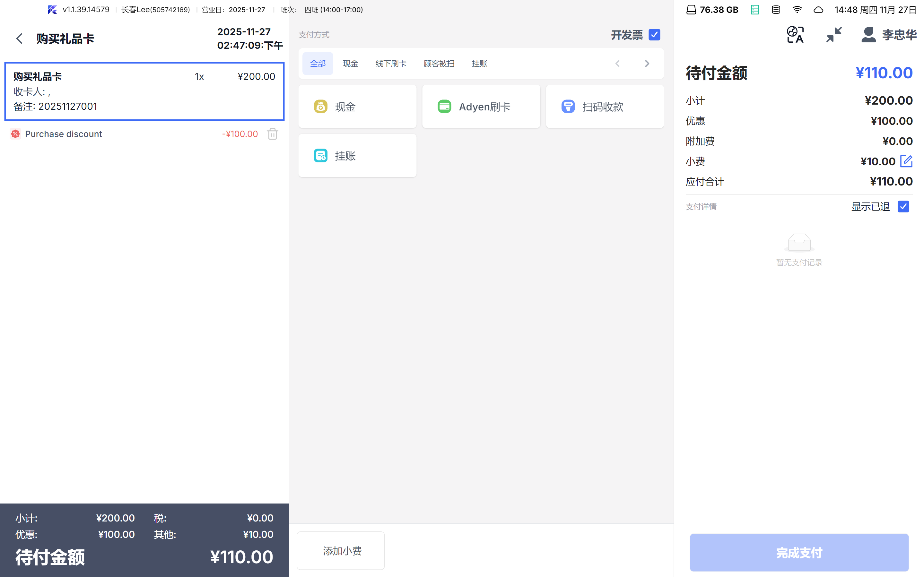Edit the tip amount with pencil icon

pos(906,161)
